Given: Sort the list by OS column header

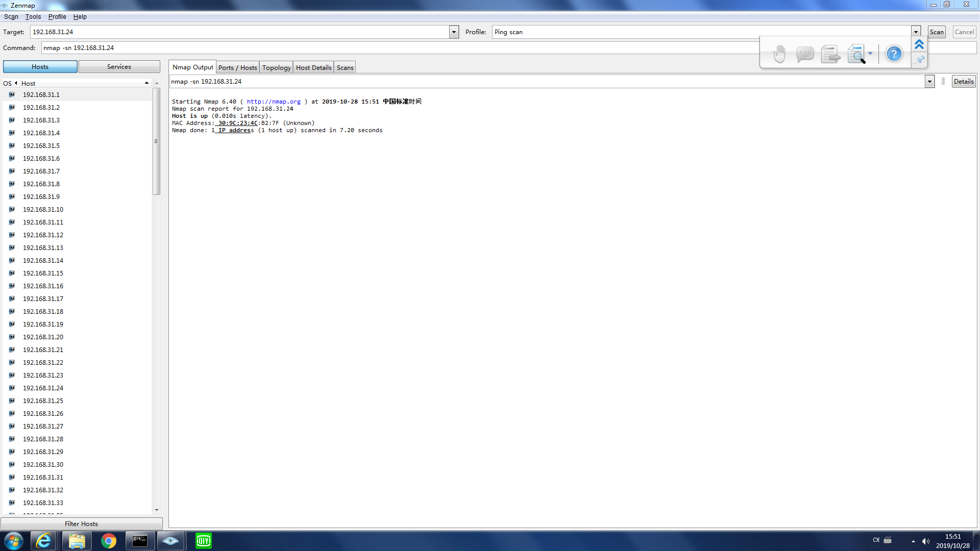Looking at the screenshot, I should (8, 83).
